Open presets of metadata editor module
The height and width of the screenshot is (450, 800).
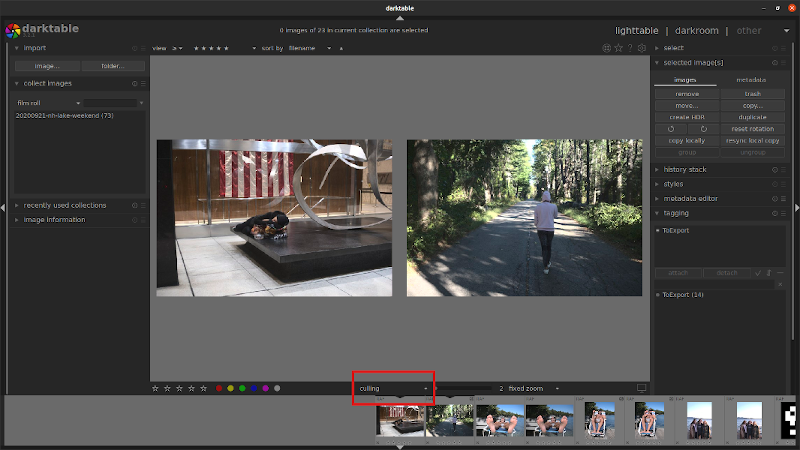click(x=783, y=198)
